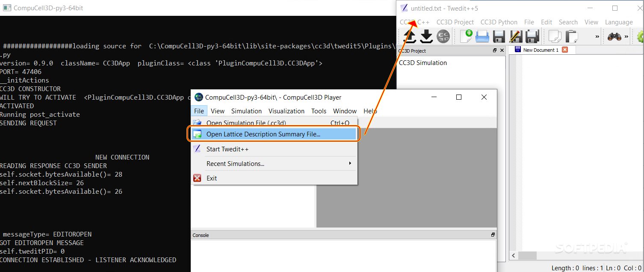
Task: Save the document with the single floppy icon
Action: [x=499, y=37]
